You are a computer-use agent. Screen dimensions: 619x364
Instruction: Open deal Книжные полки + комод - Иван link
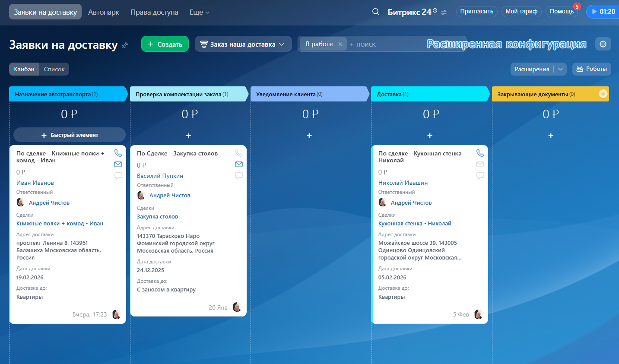pos(60,223)
